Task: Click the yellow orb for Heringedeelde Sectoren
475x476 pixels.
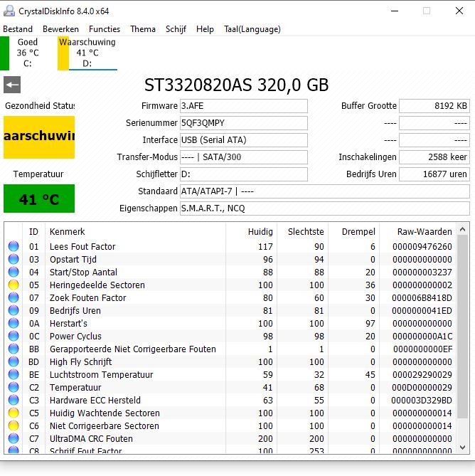Action: (x=14, y=285)
